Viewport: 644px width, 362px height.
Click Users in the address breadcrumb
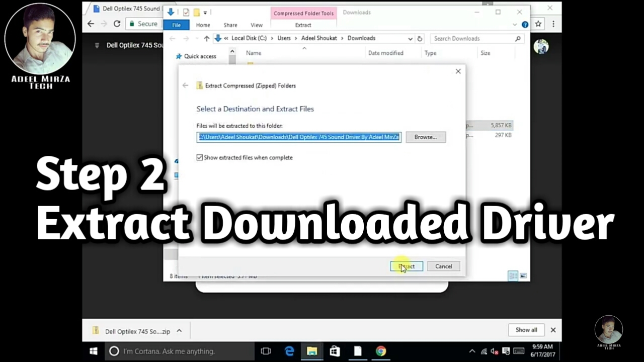point(284,38)
